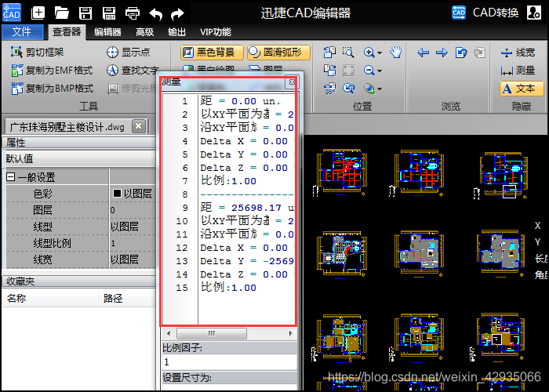Select the zoom window magnifier icon
This screenshot has height=392, width=549.
(348, 53)
